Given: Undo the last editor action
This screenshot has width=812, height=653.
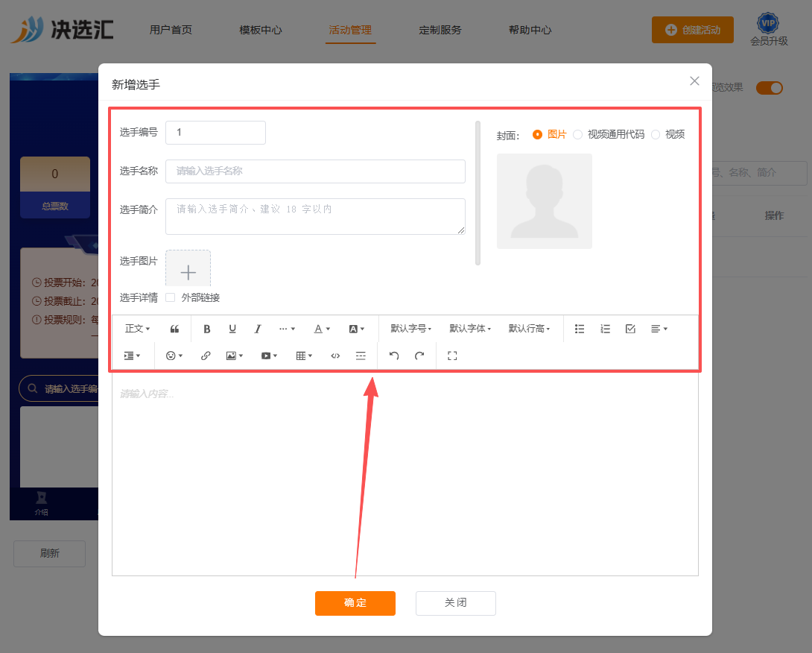Looking at the screenshot, I should [394, 356].
